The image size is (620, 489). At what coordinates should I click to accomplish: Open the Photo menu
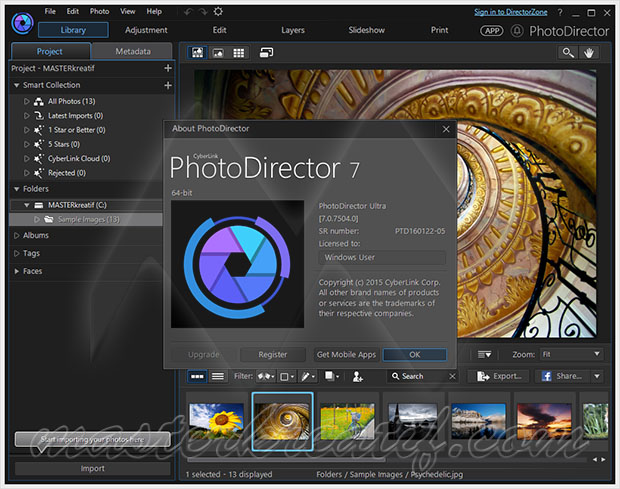(x=99, y=11)
